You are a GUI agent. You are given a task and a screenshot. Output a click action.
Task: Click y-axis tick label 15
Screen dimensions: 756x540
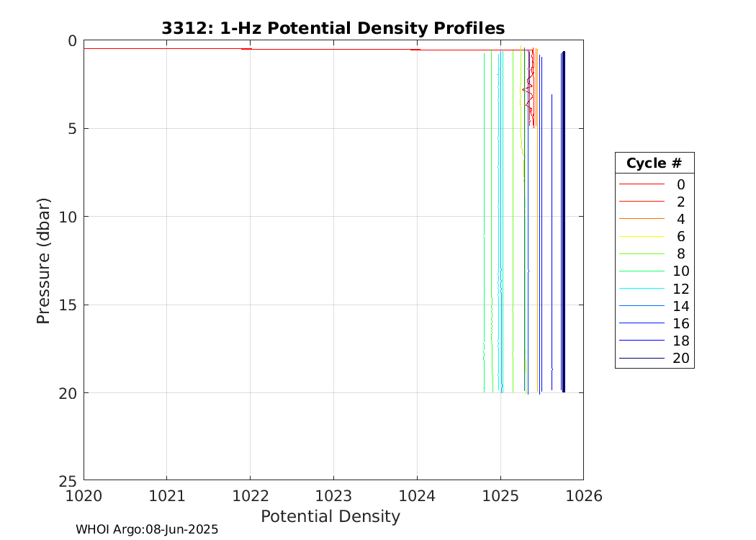68,305
